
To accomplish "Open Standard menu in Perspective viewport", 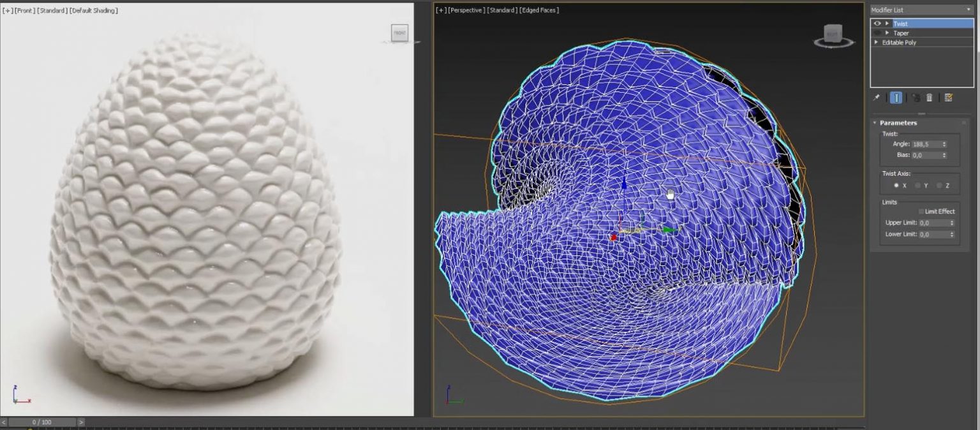I will [502, 10].
